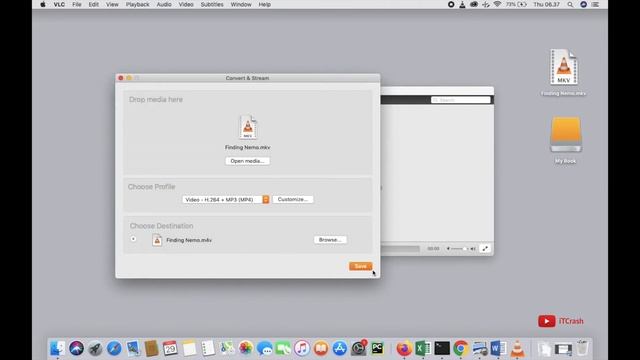Viewport: 640px width, 360px height.
Task: Open Finder from the Dock
Action: tap(58, 348)
